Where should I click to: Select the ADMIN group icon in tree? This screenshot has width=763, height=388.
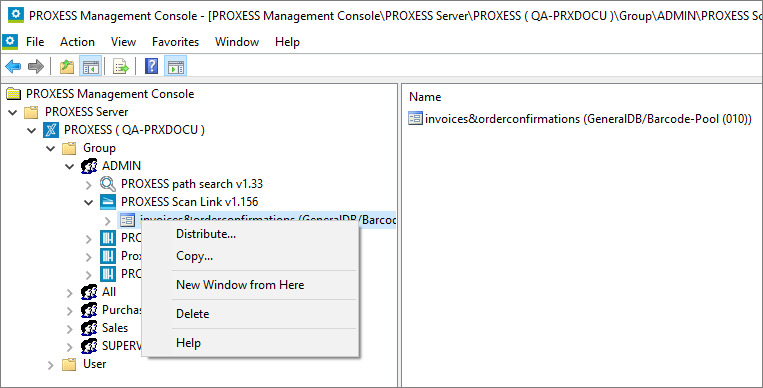(89, 166)
